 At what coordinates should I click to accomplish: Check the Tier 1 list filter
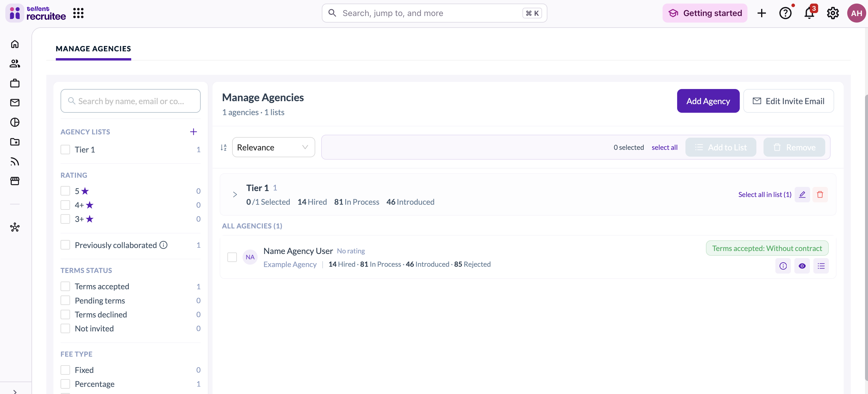click(65, 150)
